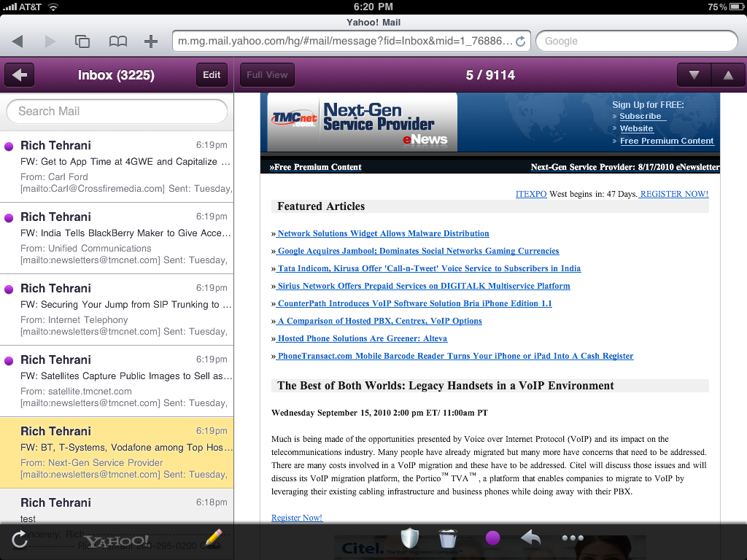The image size is (747, 560).
Task: Open the Safari bookmarks book icon
Action: 117,42
